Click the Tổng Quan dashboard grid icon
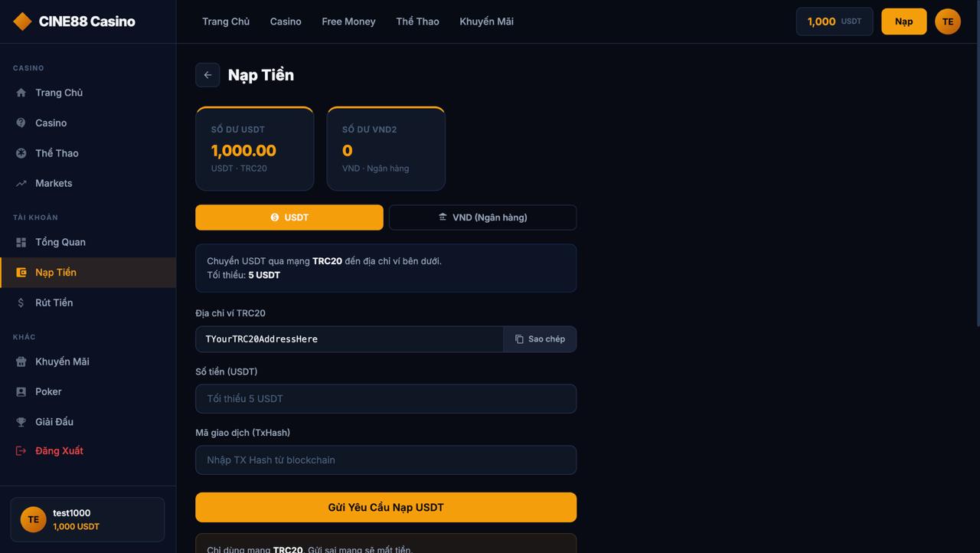Image resolution: width=980 pixels, height=553 pixels. tap(21, 242)
